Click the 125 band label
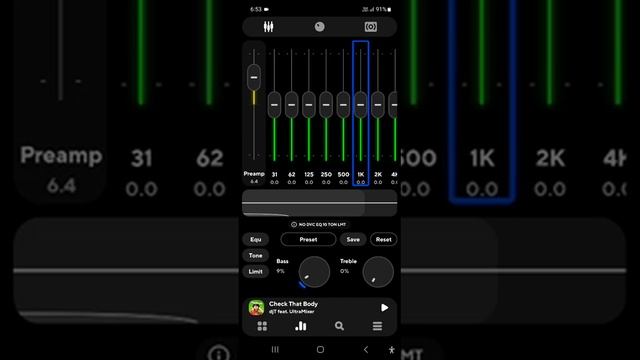The image size is (640, 360). pyautogui.click(x=309, y=174)
